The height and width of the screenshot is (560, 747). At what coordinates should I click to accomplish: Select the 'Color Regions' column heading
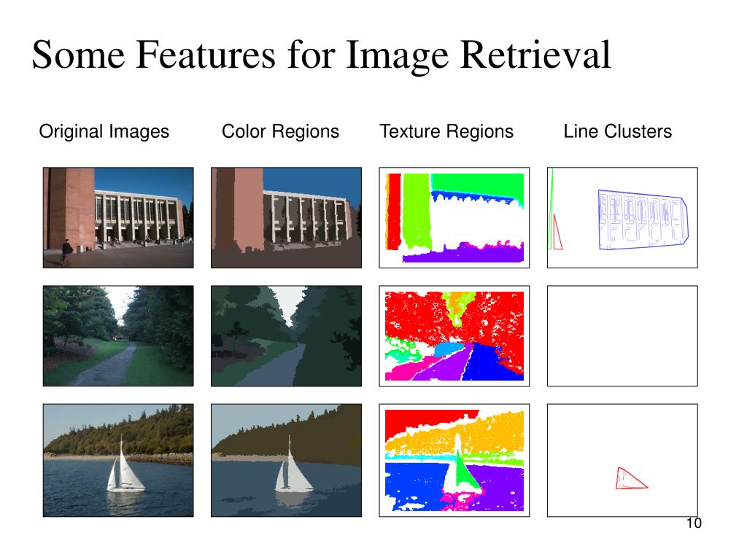click(280, 131)
